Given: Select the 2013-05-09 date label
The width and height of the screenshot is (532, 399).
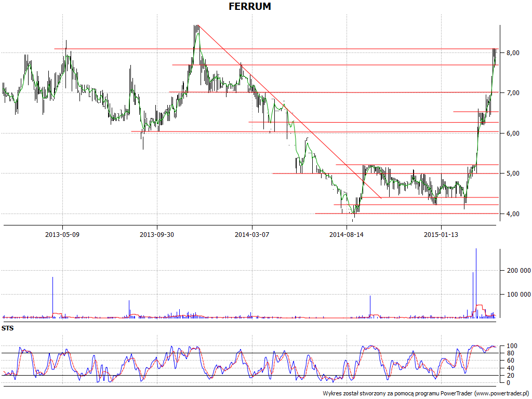Looking at the screenshot, I should coord(62,234).
